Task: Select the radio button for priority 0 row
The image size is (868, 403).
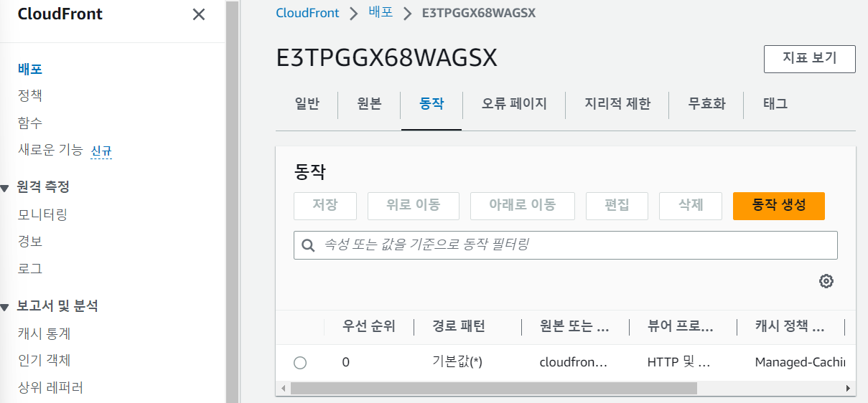Action: (300, 363)
